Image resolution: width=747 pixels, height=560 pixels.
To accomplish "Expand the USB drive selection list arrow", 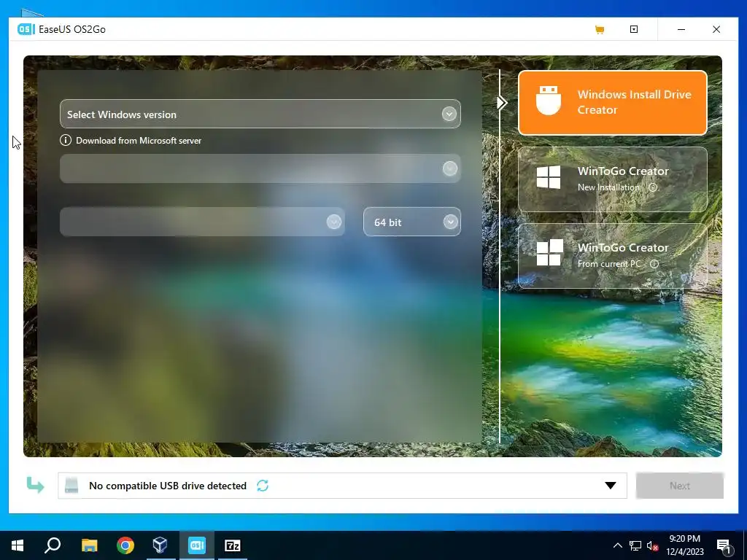I will 611,485.
